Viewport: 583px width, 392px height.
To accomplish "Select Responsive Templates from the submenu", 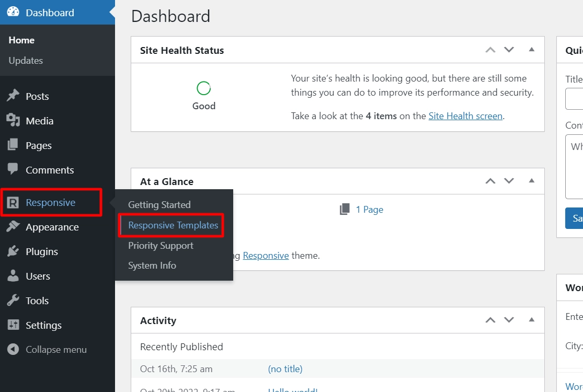I will click(172, 225).
